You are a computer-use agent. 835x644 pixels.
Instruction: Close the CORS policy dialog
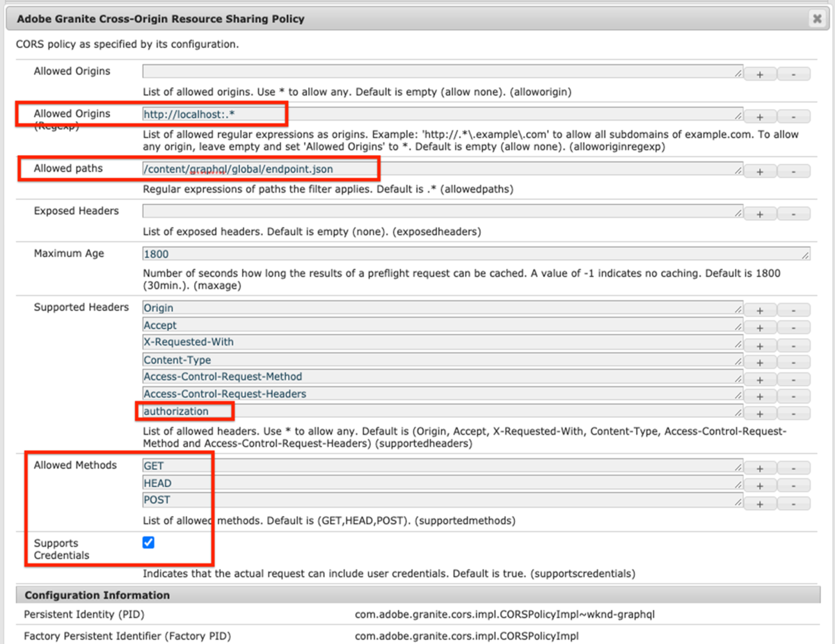817,19
